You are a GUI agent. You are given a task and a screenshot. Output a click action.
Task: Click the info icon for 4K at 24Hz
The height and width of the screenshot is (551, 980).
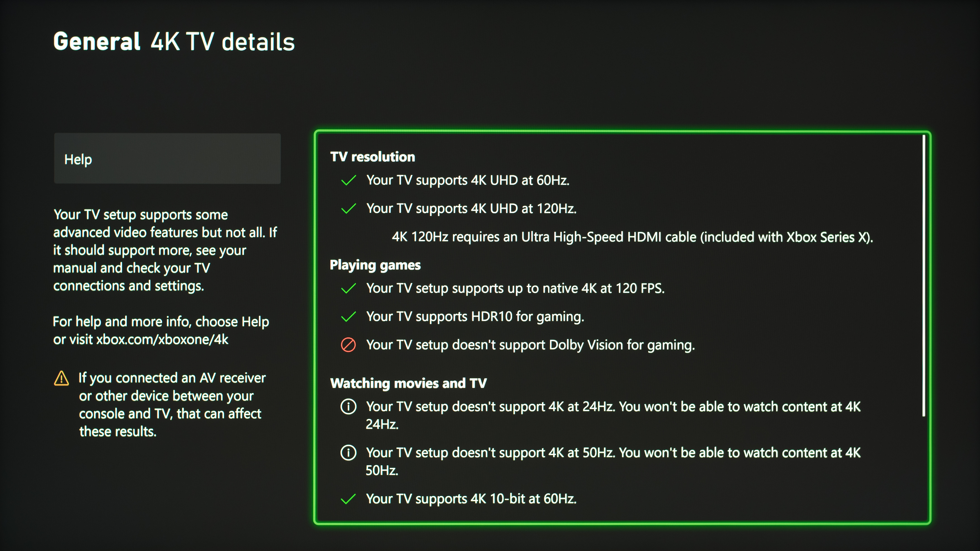click(349, 407)
